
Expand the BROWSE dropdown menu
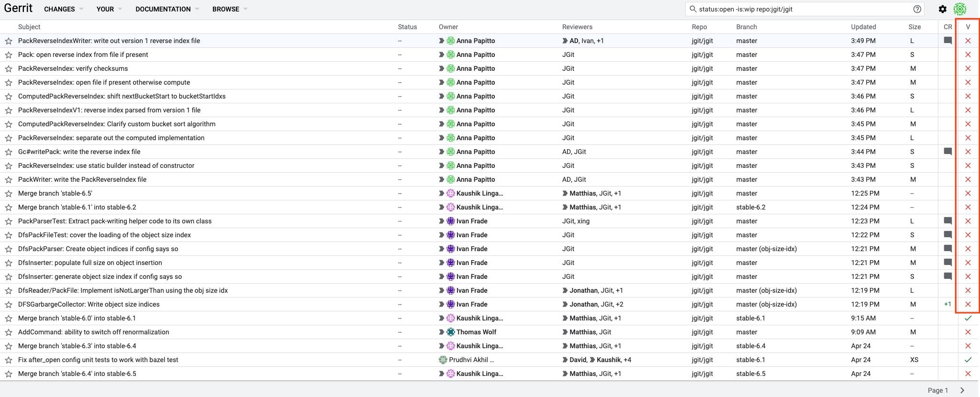click(x=230, y=9)
